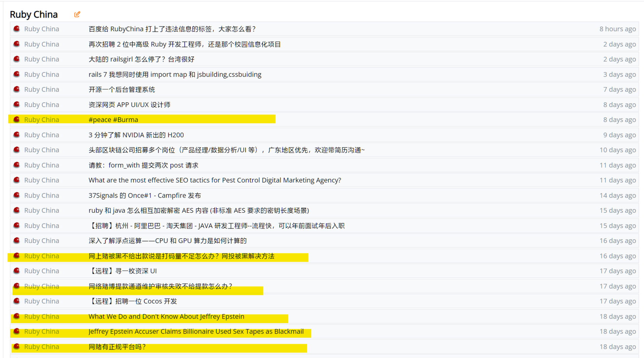The width and height of the screenshot is (644, 358).
Task: Open the 深入了解浮点运算 CPU 和 GPU post
Action: pyautogui.click(x=167, y=241)
